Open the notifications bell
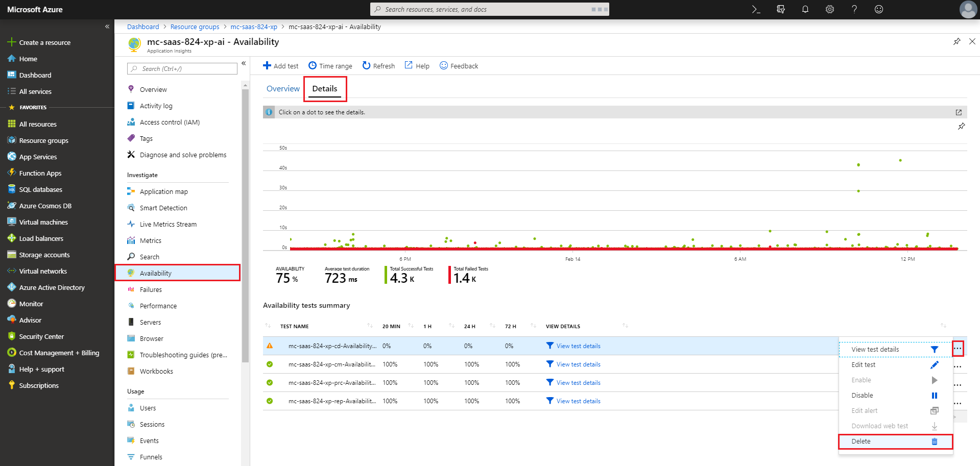The image size is (980, 466). (805, 9)
